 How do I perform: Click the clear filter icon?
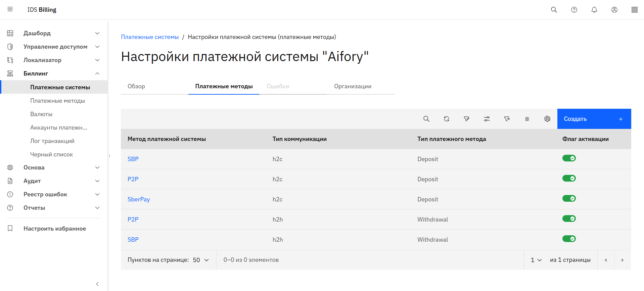pyautogui.click(x=507, y=119)
